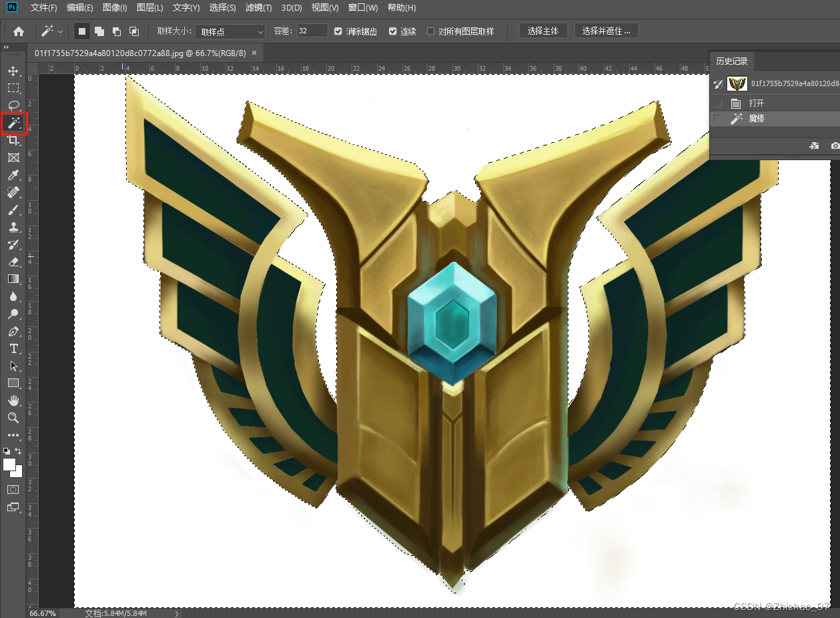Create new document from current state
The image size is (840, 618).
click(814, 145)
